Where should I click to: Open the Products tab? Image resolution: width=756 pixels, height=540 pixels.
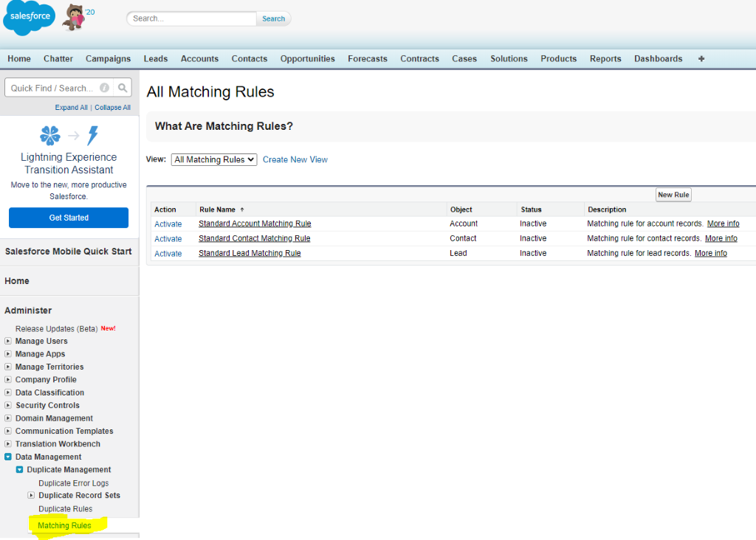[x=558, y=59]
